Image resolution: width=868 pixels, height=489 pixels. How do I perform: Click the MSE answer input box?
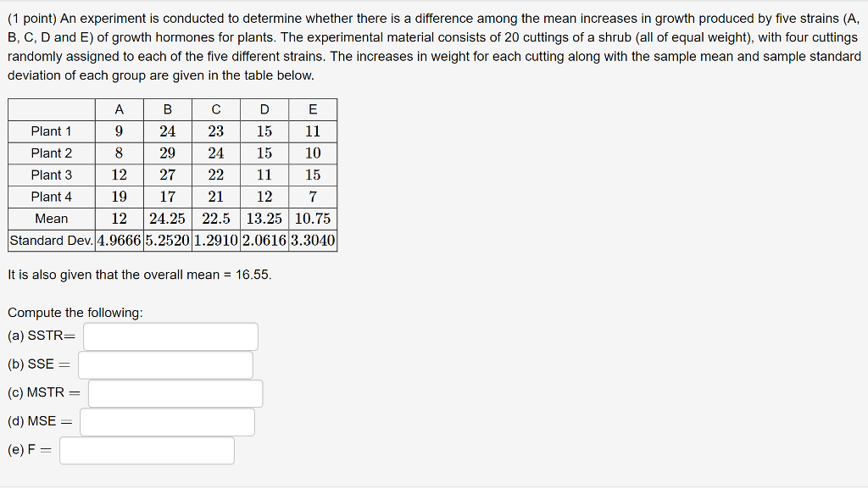(167, 421)
